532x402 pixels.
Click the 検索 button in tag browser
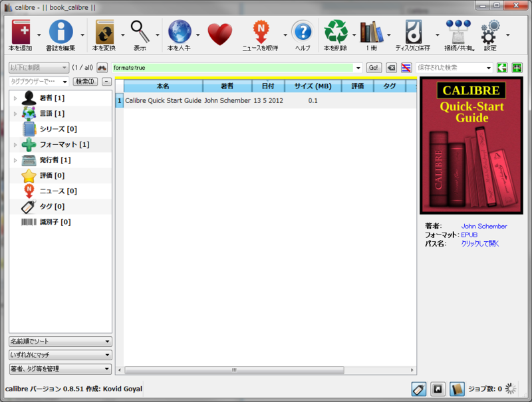[85, 82]
